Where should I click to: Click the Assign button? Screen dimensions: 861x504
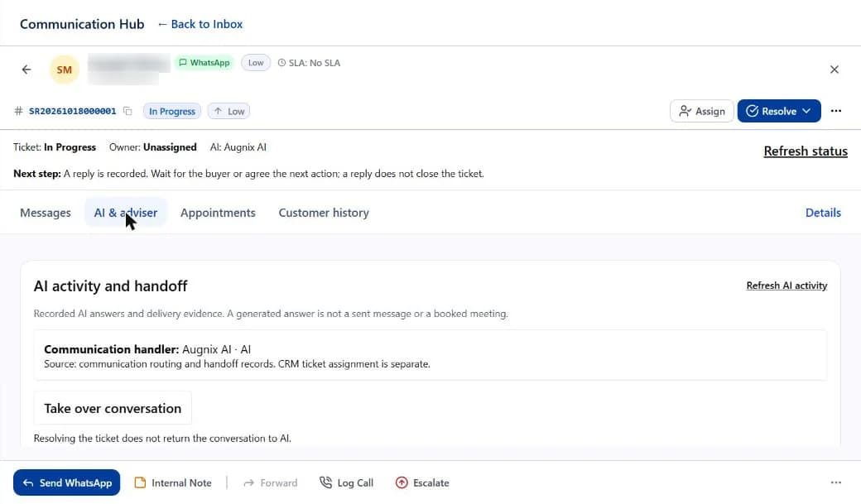pyautogui.click(x=702, y=111)
